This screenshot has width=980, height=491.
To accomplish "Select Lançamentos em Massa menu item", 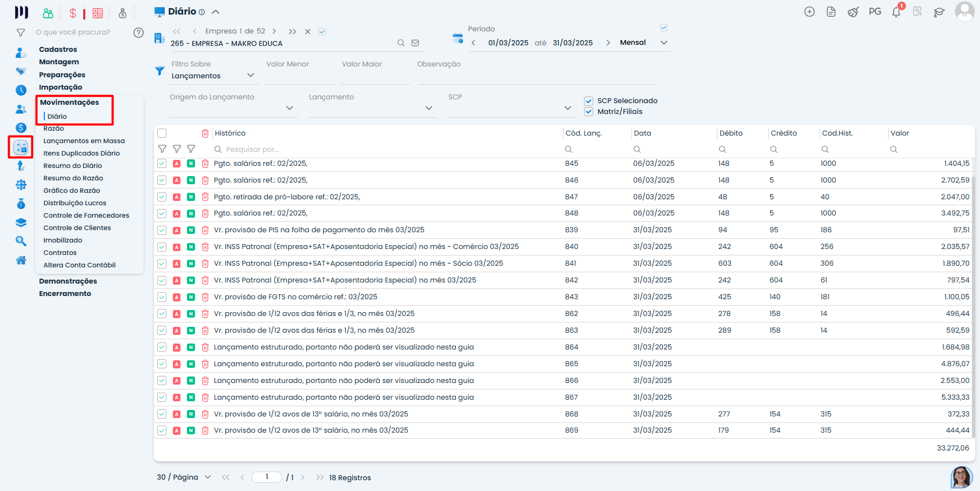I will (84, 141).
